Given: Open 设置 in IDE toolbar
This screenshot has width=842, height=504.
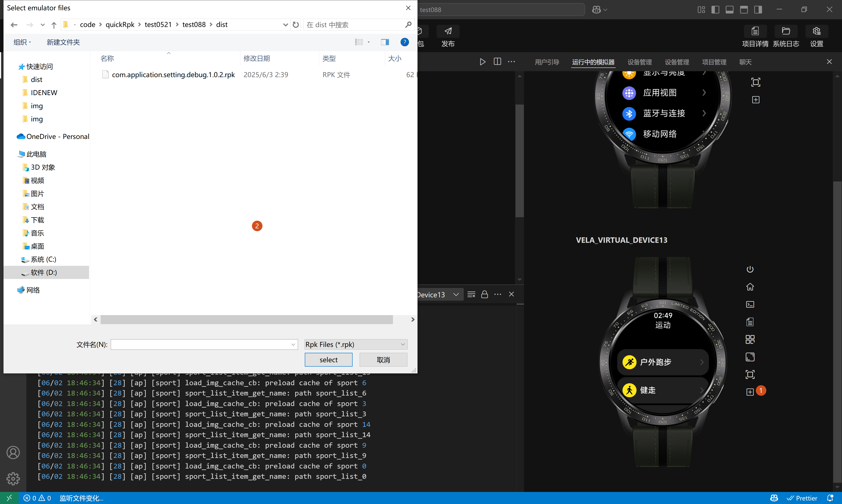Looking at the screenshot, I should pos(817,36).
